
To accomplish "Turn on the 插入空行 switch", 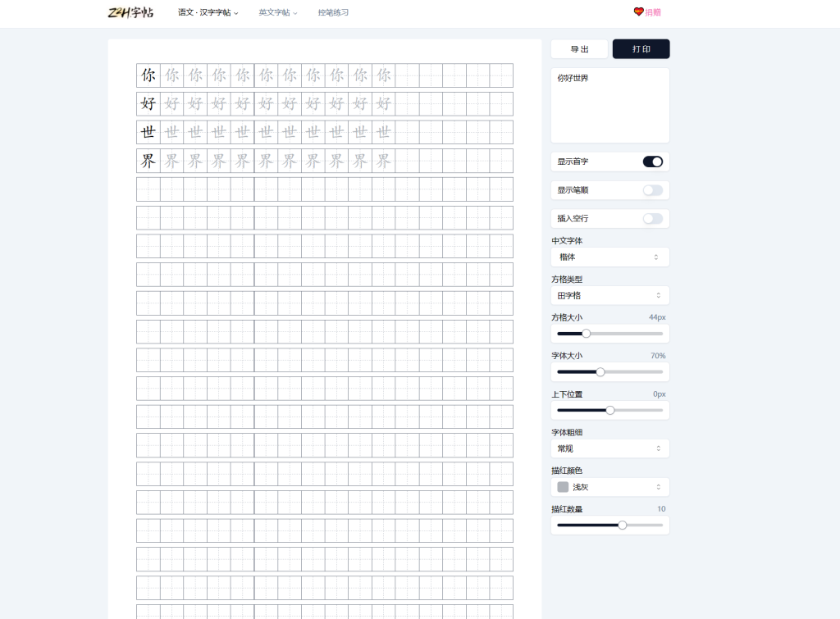I will coord(652,219).
